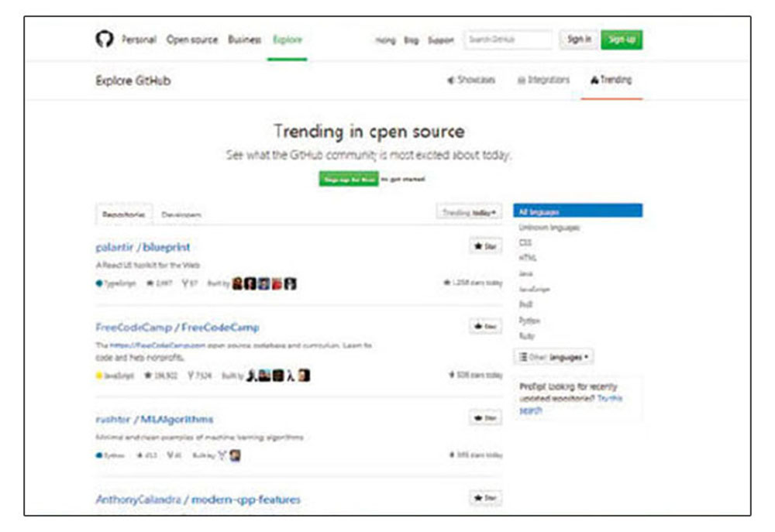Switch to the Integrations tab
775x532 pixels.
(543, 80)
